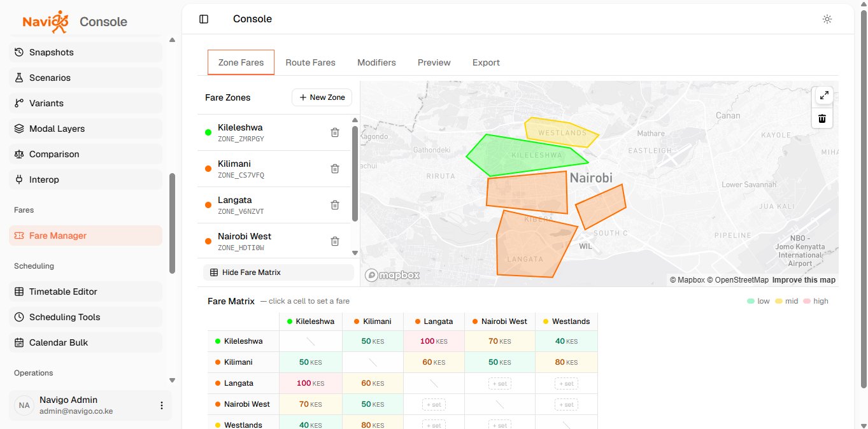Open Scenarios in the sidebar
The height and width of the screenshot is (429, 868).
(x=85, y=78)
